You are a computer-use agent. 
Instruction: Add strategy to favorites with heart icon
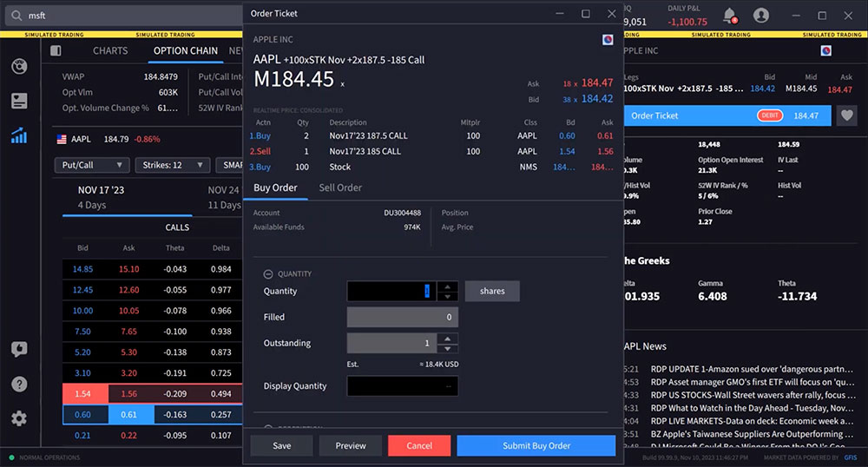(846, 115)
